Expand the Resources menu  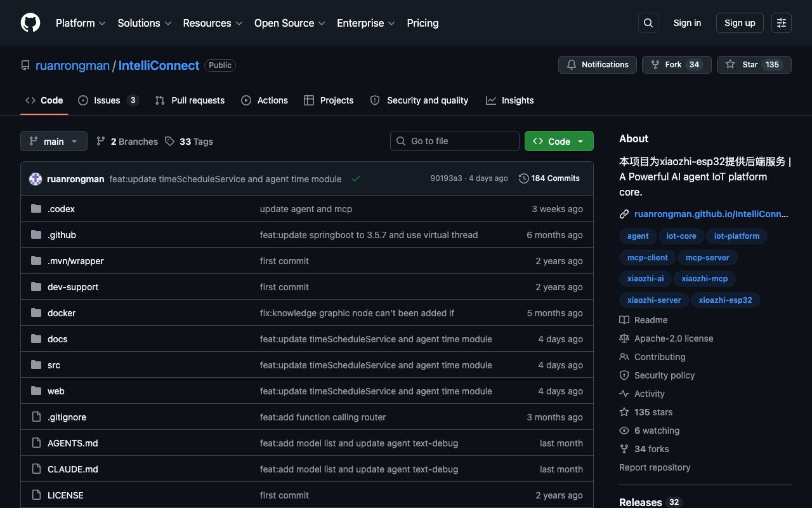[x=213, y=23]
